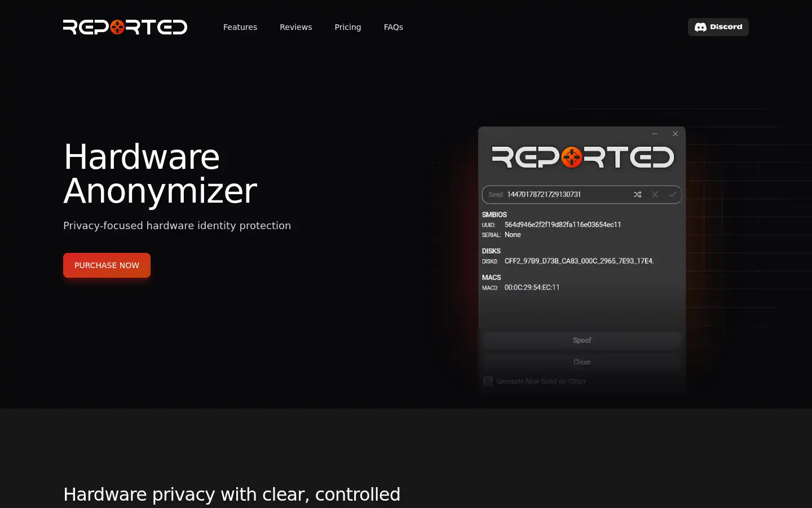The width and height of the screenshot is (812, 508).
Task: Click the MACS section heading
Action: pyautogui.click(x=491, y=278)
